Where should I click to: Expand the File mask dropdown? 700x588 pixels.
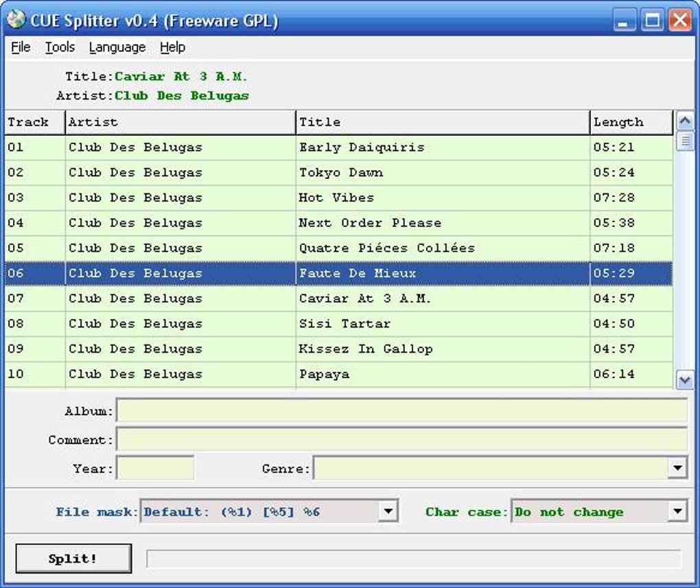point(388,511)
